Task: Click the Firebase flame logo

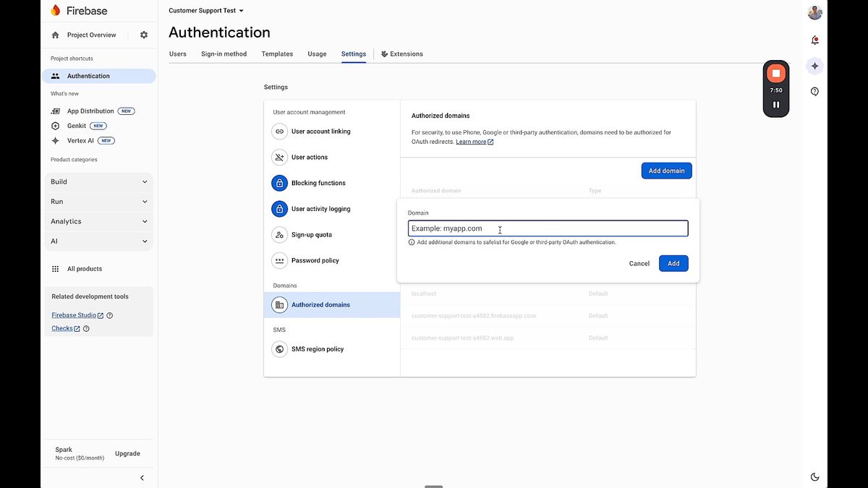Action: pyautogui.click(x=56, y=11)
